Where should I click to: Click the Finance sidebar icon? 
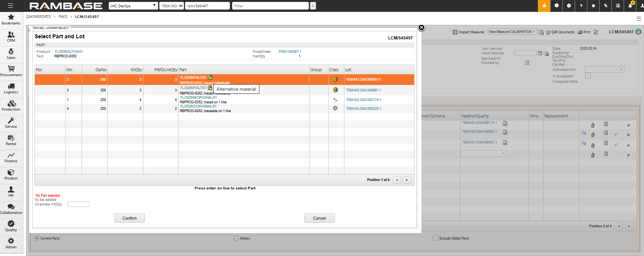pos(11,157)
